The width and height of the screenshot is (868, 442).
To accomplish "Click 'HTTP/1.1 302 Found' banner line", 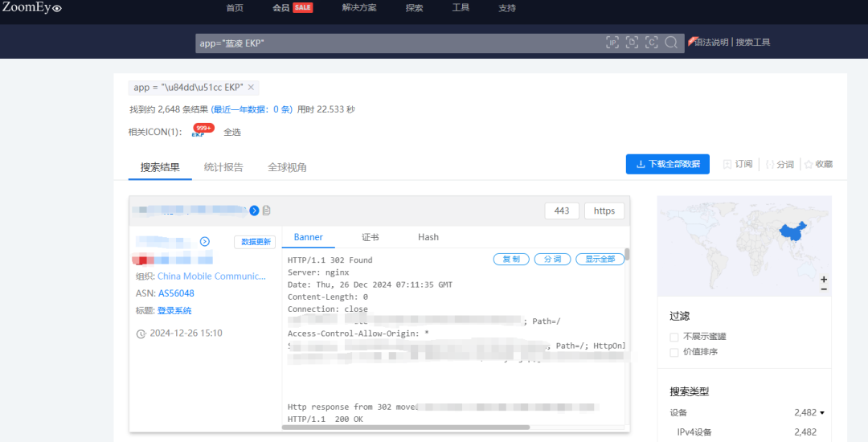I will [330, 260].
